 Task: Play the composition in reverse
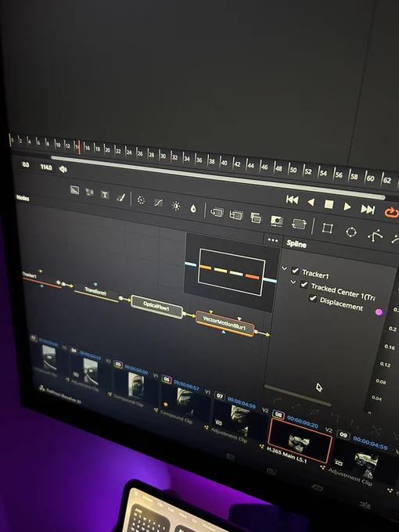point(311,202)
